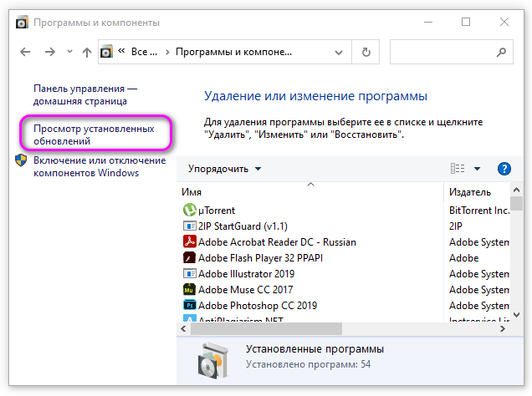Refresh the programs list
Screen dimensions: 532x396
pyautogui.click(x=366, y=52)
